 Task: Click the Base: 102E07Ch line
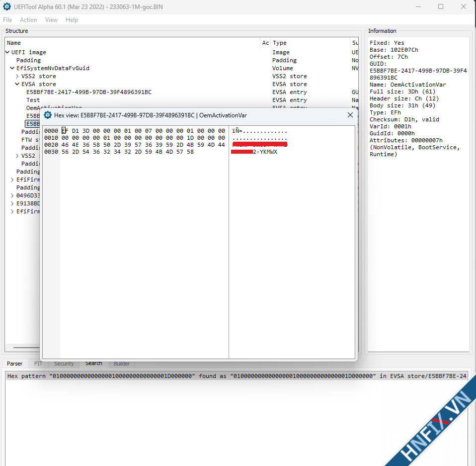pos(394,50)
